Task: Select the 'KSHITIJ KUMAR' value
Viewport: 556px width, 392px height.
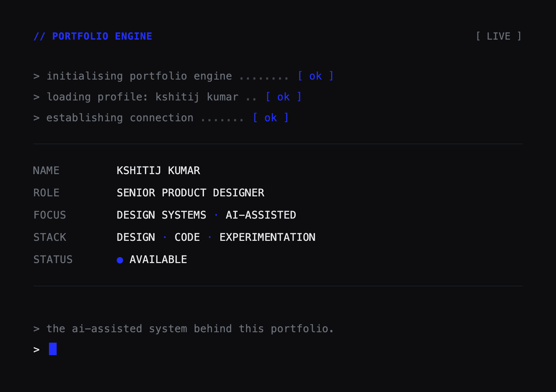Action: tap(158, 171)
